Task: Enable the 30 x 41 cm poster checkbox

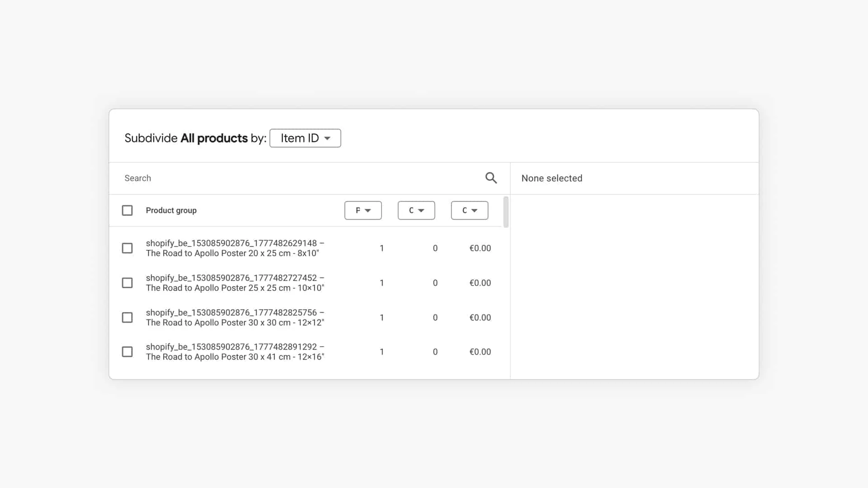Action: point(127,352)
